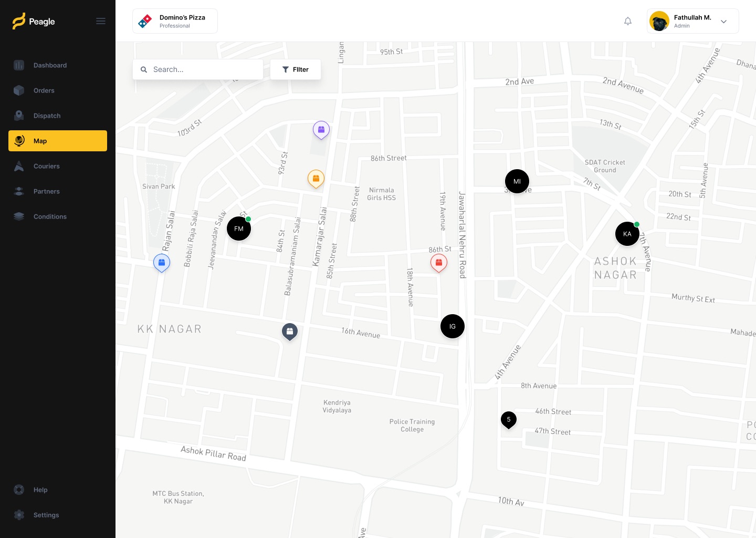Open Settings from sidebar
Image resolution: width=756 pixels, height=538 pixels.
click(x=58, y=515)
